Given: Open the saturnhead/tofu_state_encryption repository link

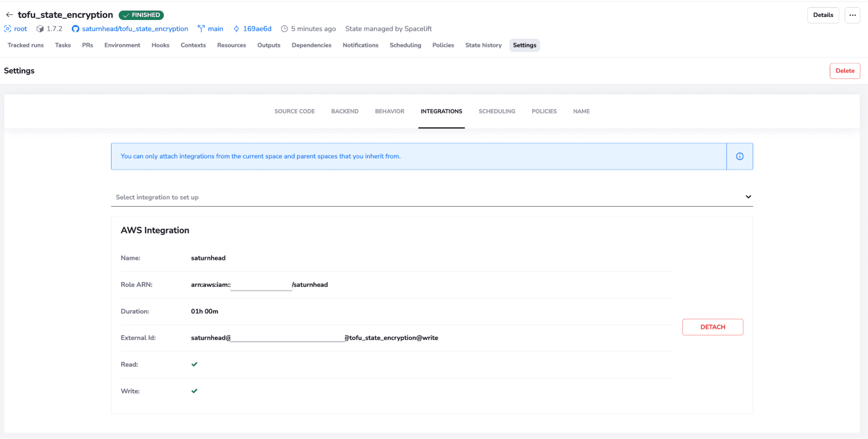Looking at the screenshot, I should (135, 29).
